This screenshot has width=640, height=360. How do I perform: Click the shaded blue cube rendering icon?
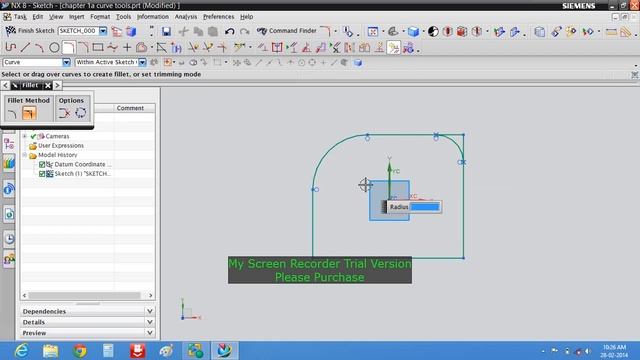pyautogui.click(x=413, y=31)
